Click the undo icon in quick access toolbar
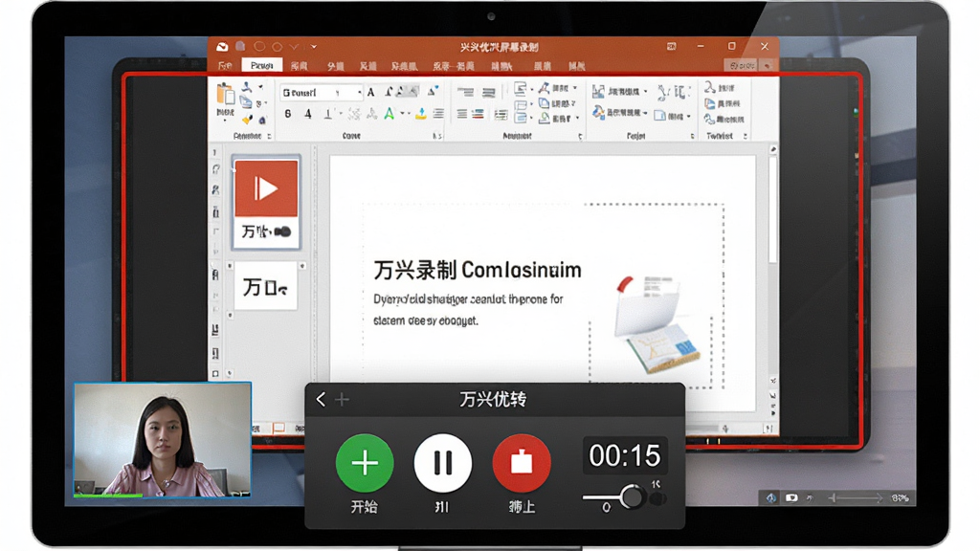 click(x=259, y=47)
